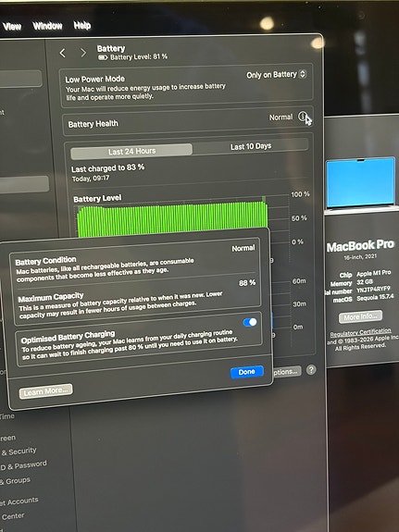This screenshot has width=399, height=532.
Task: Open the View menu
Action: point(12,26)
